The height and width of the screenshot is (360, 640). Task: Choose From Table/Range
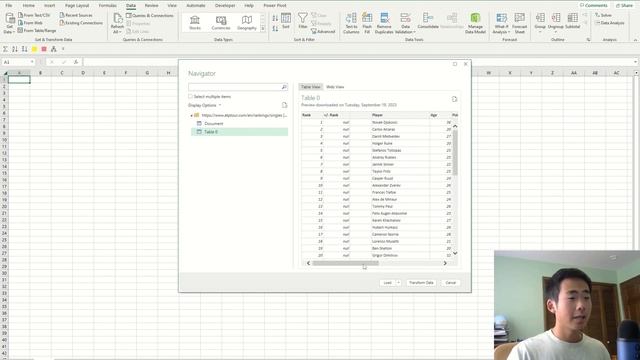pos(37,30)
